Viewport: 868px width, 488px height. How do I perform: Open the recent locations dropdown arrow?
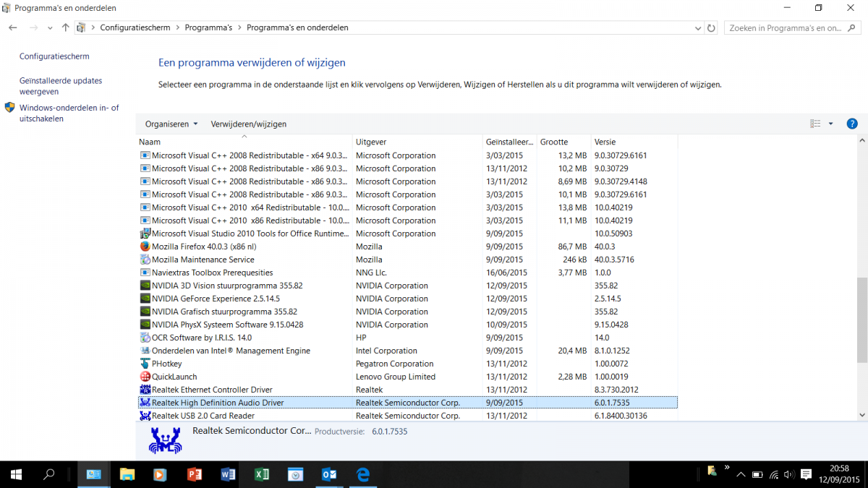point(50,28)
